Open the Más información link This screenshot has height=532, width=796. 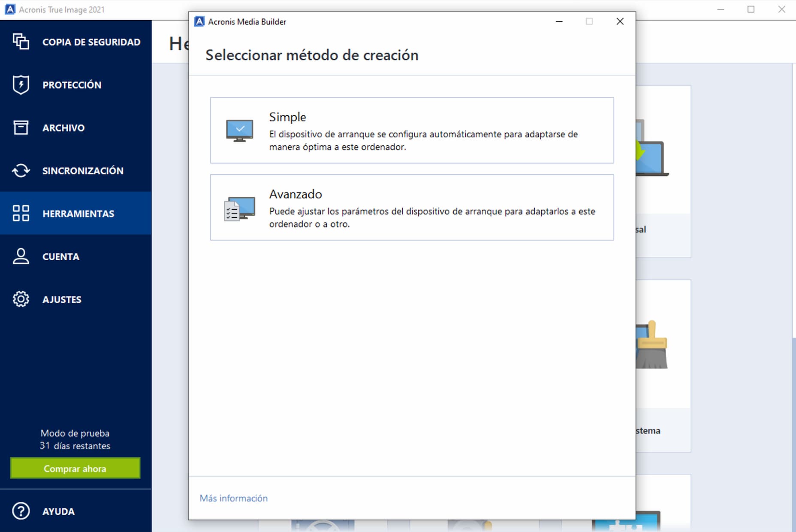point(233,498)
